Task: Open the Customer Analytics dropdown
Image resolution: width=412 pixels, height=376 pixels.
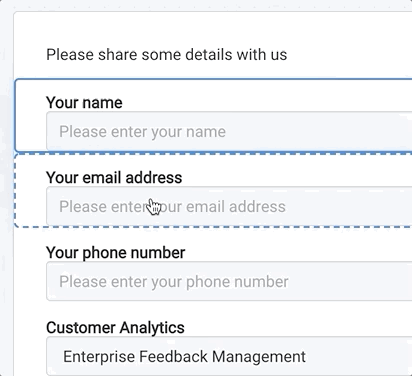Action: pos(229,356)
